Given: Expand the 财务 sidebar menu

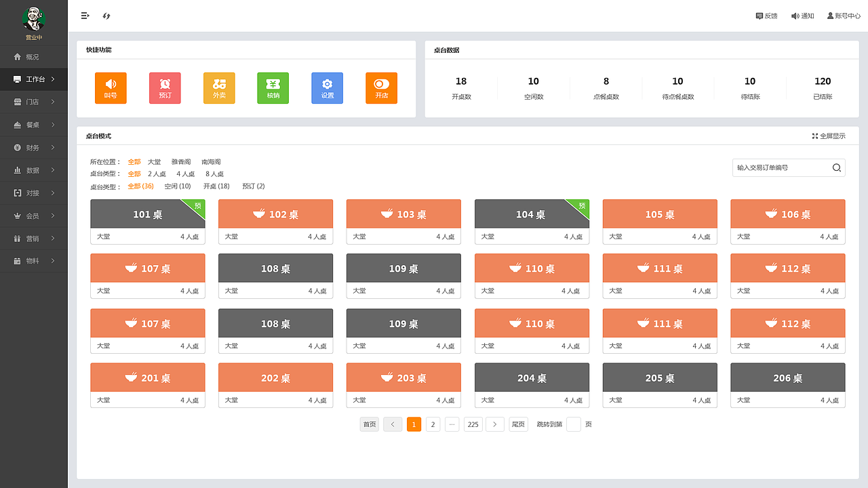Looking at the screenshot, I should coord(34,148).
